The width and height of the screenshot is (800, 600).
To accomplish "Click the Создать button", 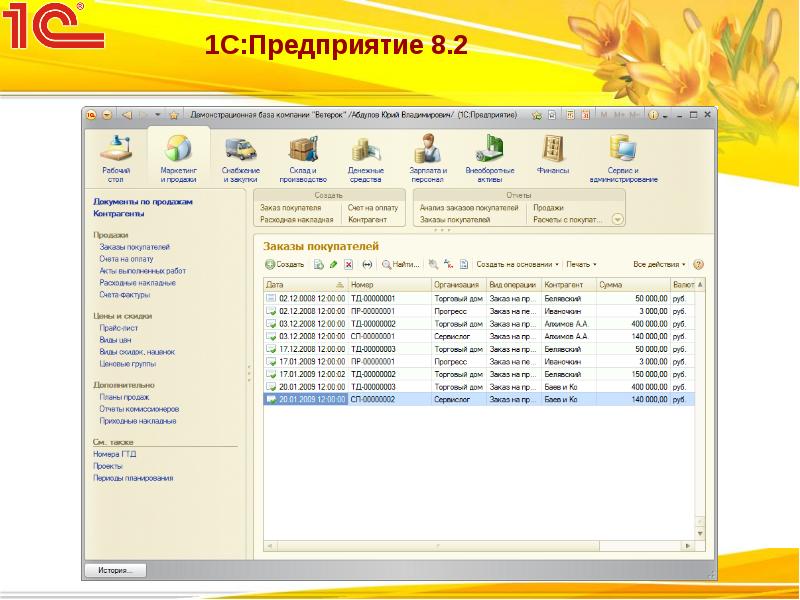I will click(285, 265).
